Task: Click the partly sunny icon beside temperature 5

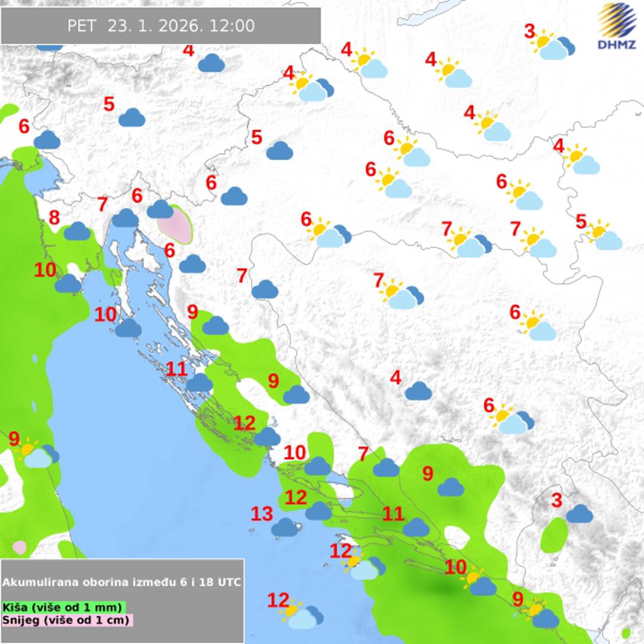Action: tap(606, 236)
